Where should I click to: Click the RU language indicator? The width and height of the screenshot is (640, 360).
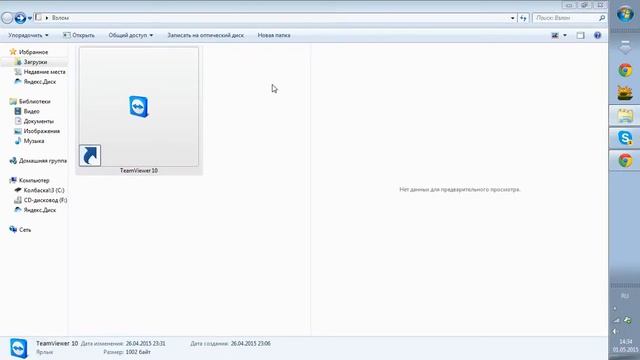tap(624, 296)
